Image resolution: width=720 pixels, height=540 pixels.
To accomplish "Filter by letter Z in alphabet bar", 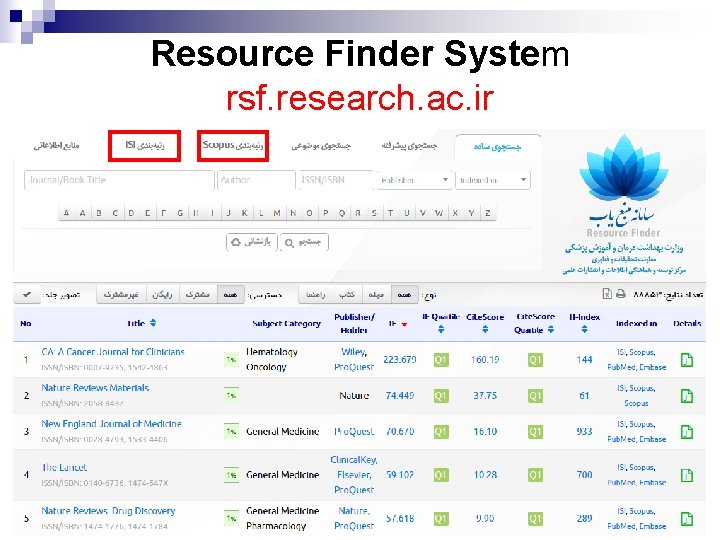I will tap(488, 213).
